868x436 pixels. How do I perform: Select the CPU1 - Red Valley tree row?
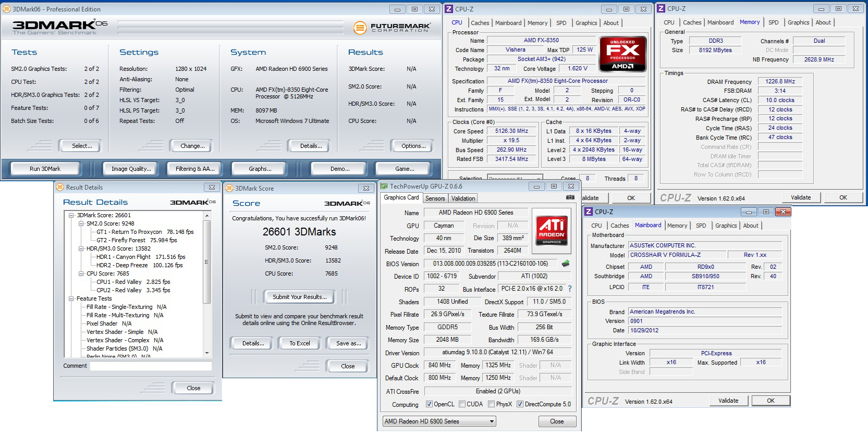click(x=133, y=282)
